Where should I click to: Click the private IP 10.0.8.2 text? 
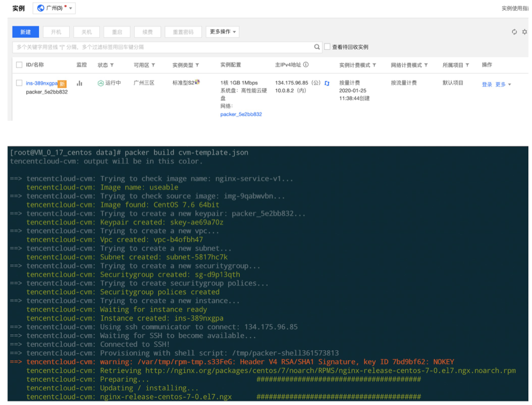tap(285, 90)
